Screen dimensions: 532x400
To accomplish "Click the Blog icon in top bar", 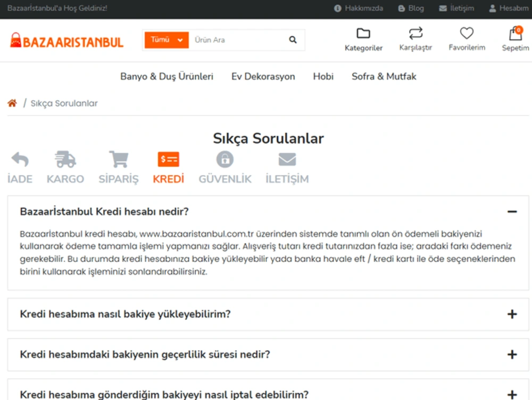I will pos(401,8).
